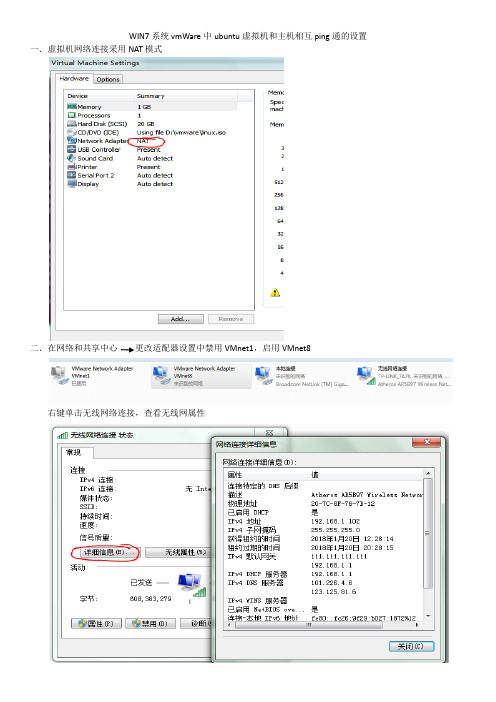The image size is (496, 702).
Task: Click the physical address 物理地址 value
Action: (342, 504)
